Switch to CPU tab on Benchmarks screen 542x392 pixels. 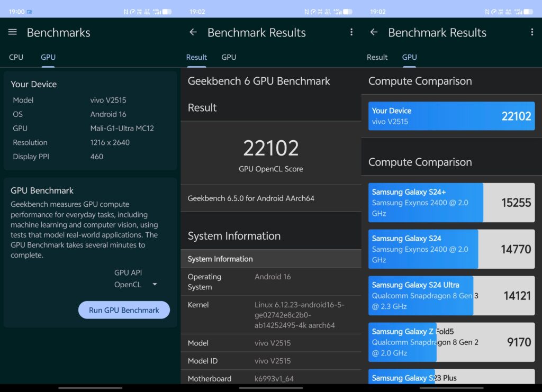pos(16,57)
